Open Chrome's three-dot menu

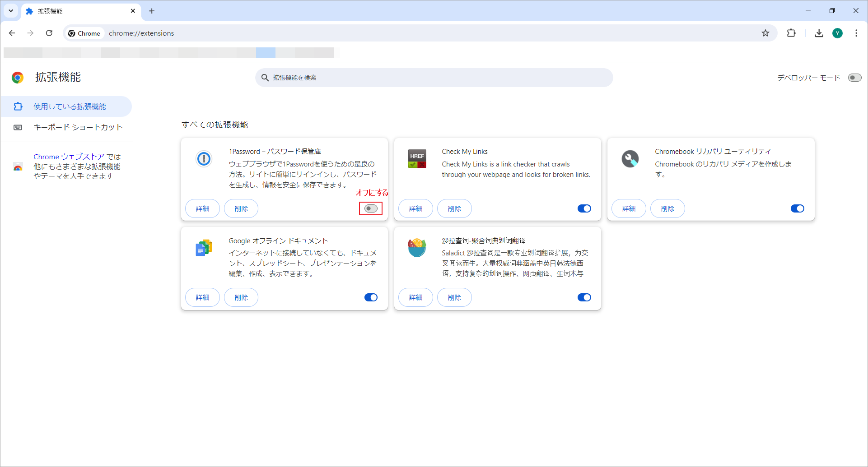(856, 33)
